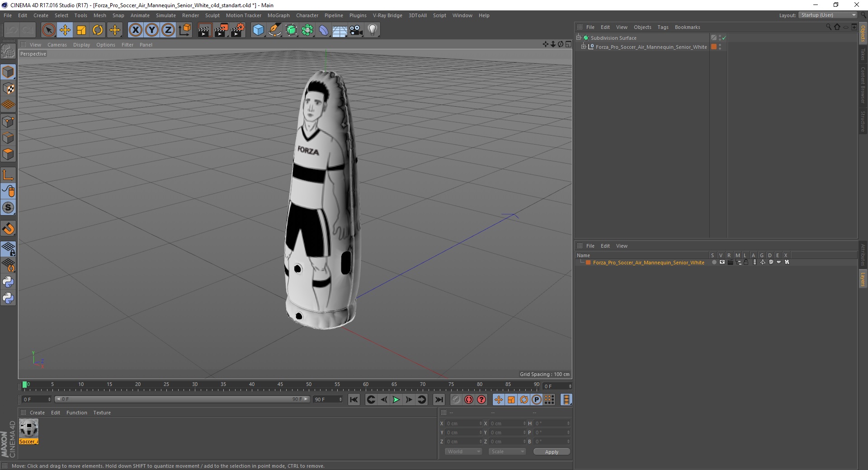Add a Floor environment object
The height and width of the screenshot is (470, 868).
340,30
